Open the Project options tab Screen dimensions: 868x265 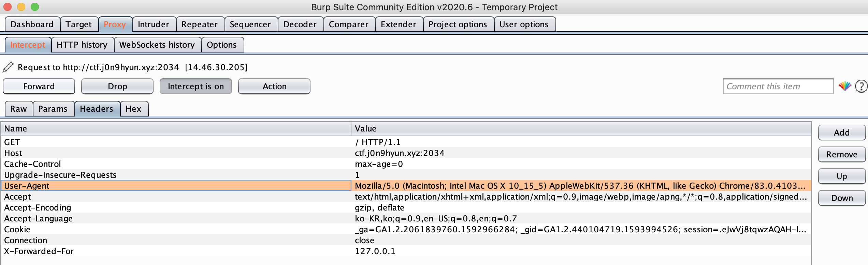(458, 24)
